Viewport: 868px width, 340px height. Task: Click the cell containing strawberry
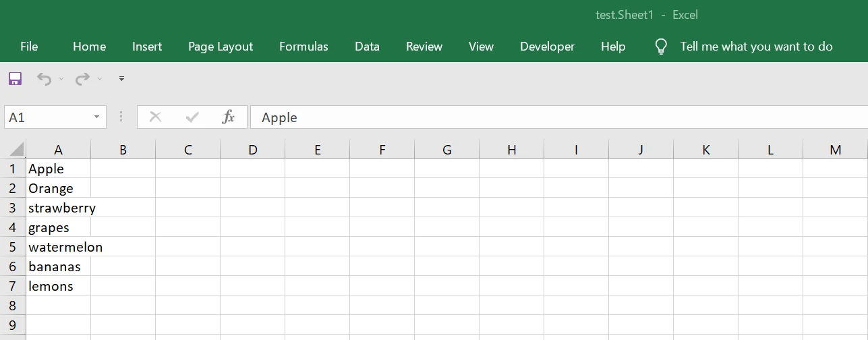pos(58,208)
